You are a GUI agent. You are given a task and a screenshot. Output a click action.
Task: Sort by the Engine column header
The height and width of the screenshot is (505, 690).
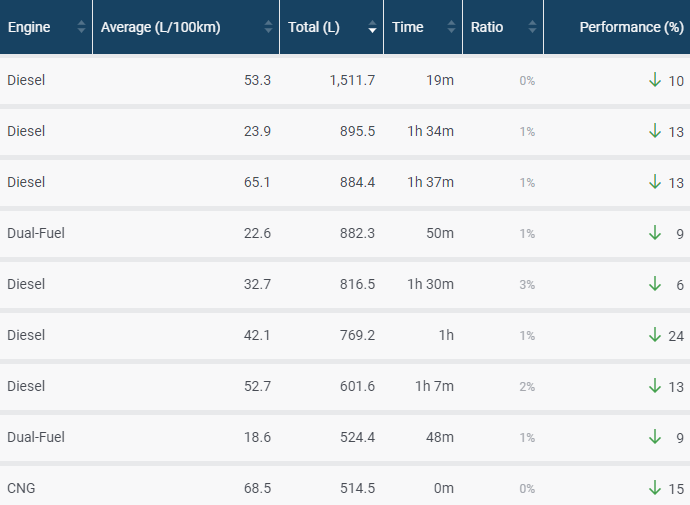tap(46, 27)
